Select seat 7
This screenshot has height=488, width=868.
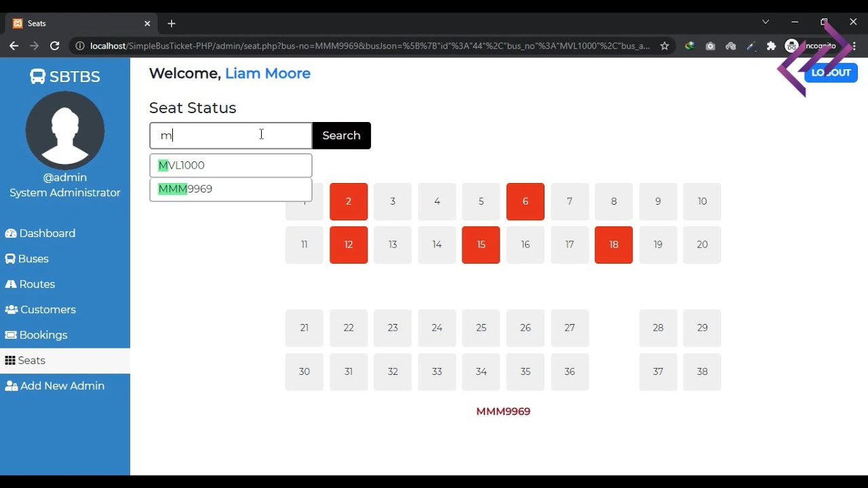pyautogui.click(x=570, y=201)
